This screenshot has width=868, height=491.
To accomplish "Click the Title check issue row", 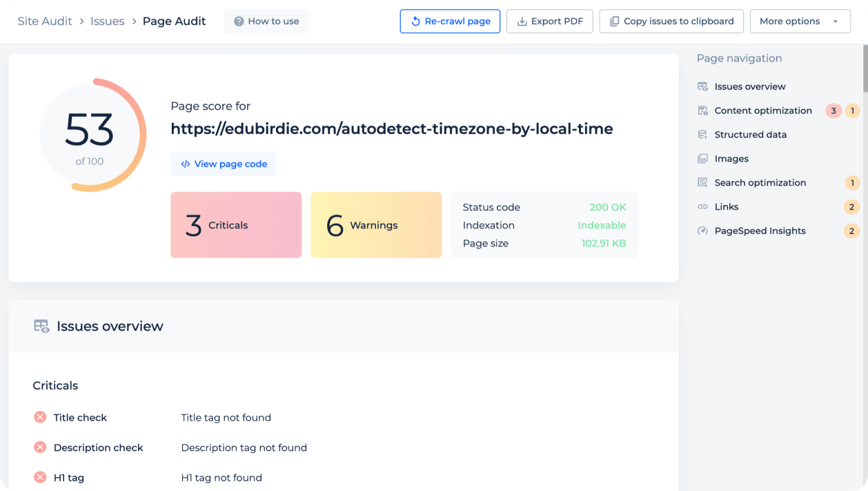I will coord(344,417).
